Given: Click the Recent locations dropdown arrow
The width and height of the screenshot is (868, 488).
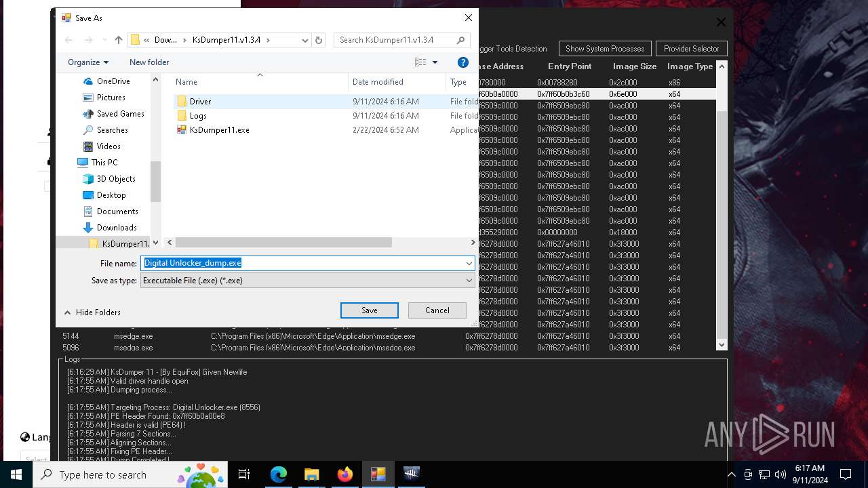Looking at the screenshot, I should (x=104, y=40).
